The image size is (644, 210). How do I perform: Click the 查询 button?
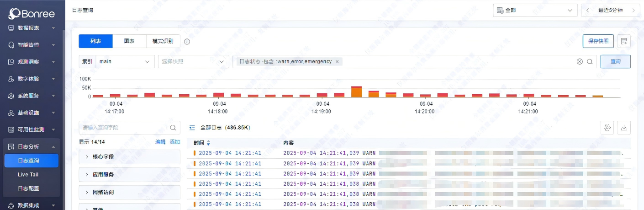click(x=615, y=61)
